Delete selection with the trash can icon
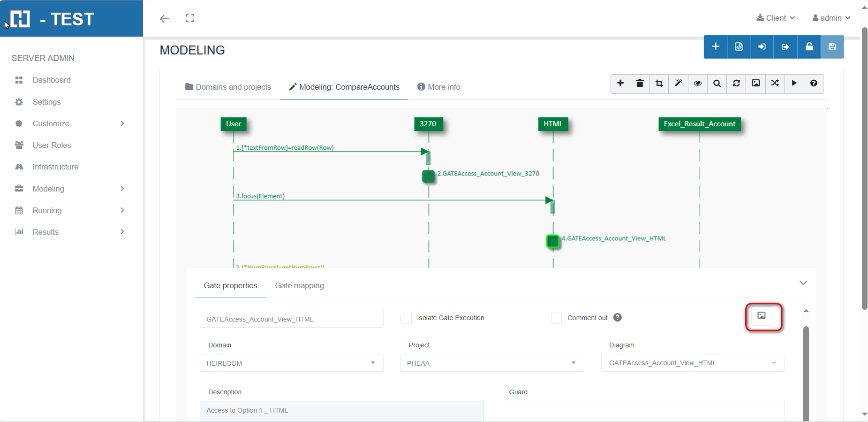Image resolution: width=868 pixels, height=422 pixels. point(640,84)
